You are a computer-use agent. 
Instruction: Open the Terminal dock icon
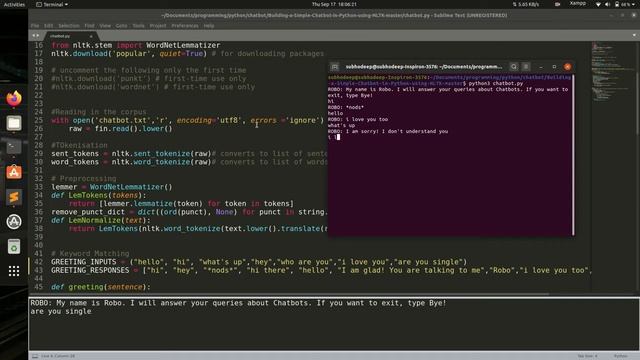[14, 147]
